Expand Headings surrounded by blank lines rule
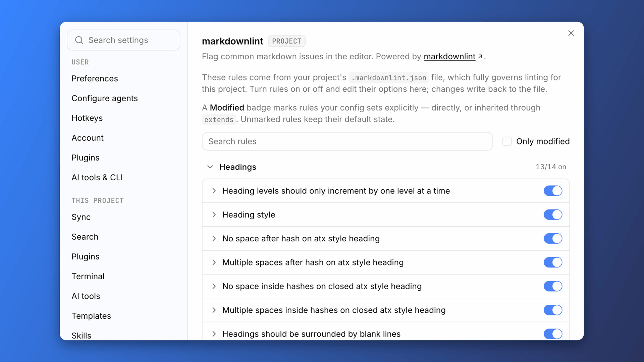 coord(214,334)
